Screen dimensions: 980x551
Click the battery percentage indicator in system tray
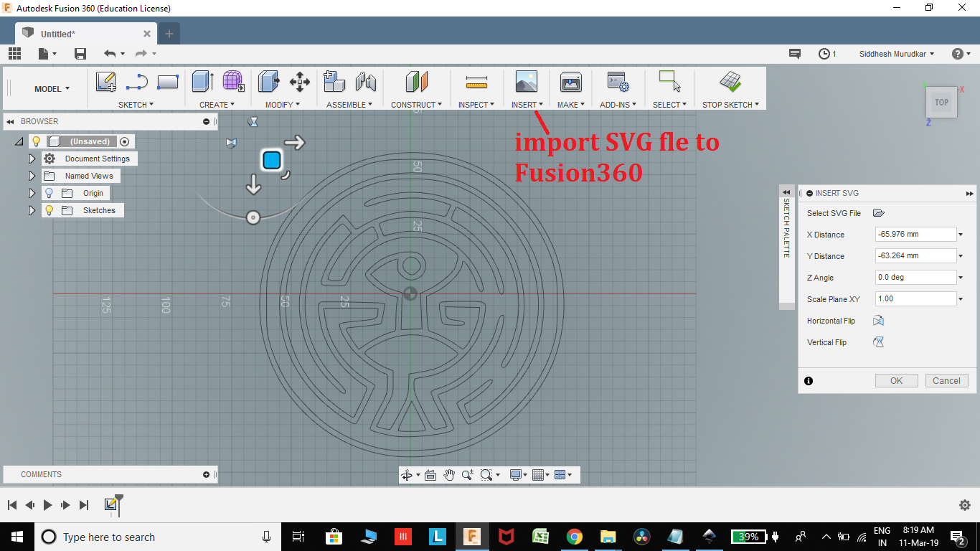pyautogui.click(x=748, y=536)
